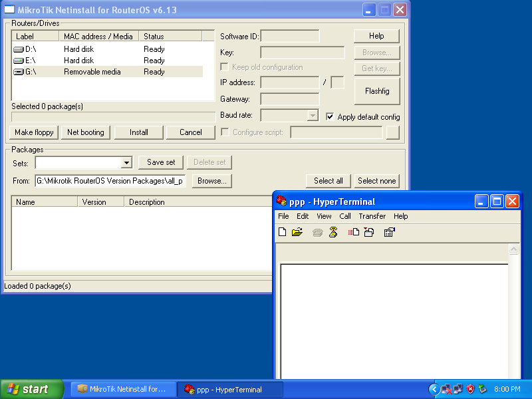The width and height of the screenshot is (532, 399).
Task: Click the Netinstall title bar window icon
Action: tap(9, 9)
